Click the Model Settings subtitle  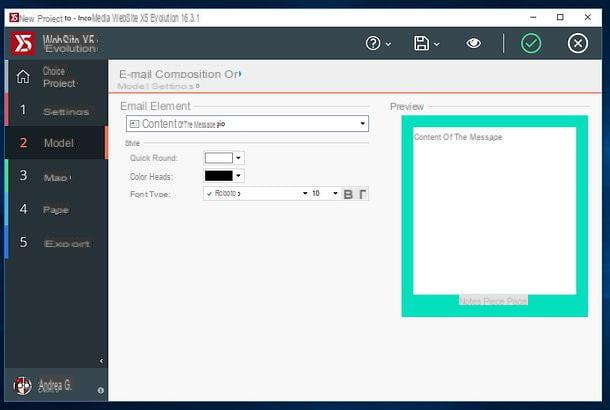click(155, 86)
